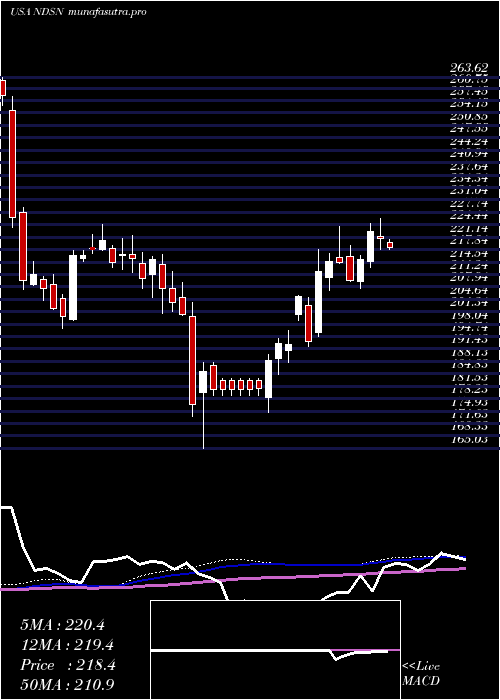Click the USA NDSN munafasutra.pro title
This screenshot has width=500, height=700.
tap(78, 12)
